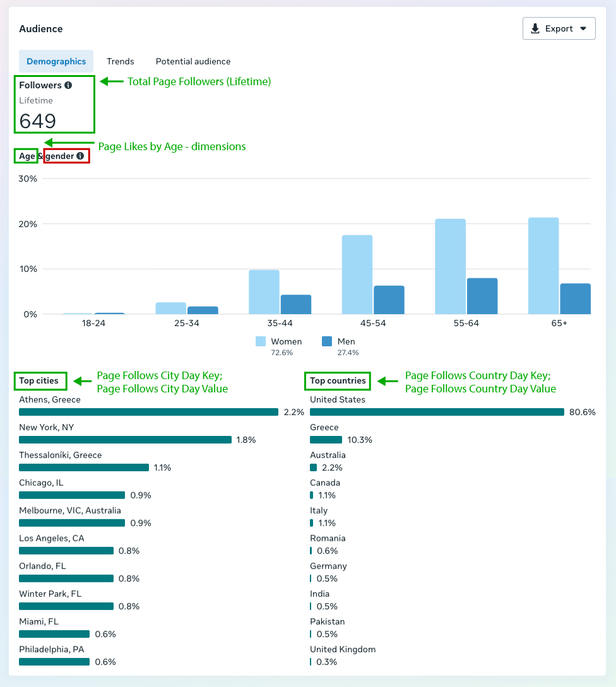
Task: Click the info icon beside Age & gender
Action: tap(80, 156)
